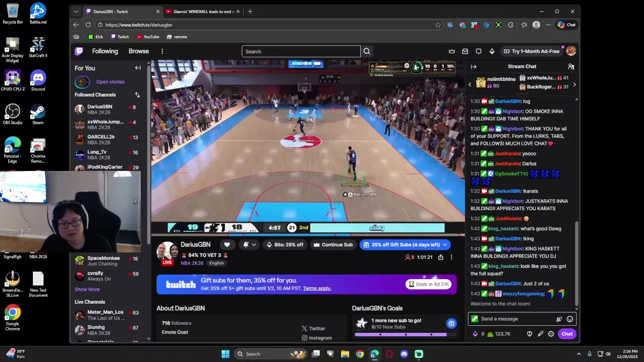The image size is (644, 362).
Task: Click the Twitch logo home icon
Action: pos(79,51)
